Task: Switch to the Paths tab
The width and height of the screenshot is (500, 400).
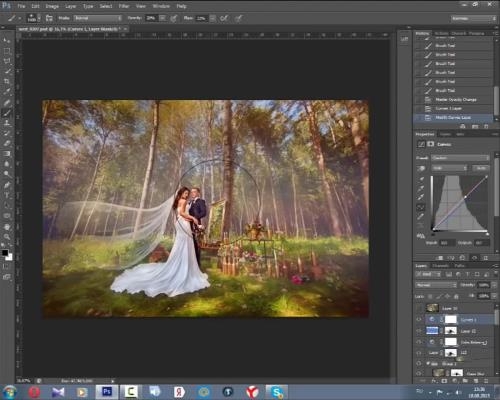Action: [459, 266]
